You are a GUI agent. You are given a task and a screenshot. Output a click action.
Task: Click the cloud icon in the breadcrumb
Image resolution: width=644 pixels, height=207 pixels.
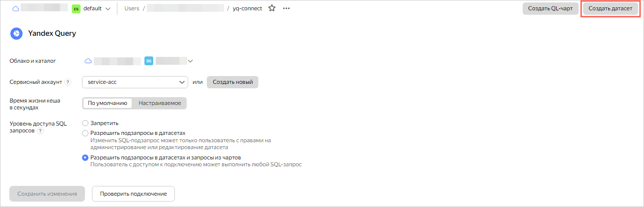(15, 8)
